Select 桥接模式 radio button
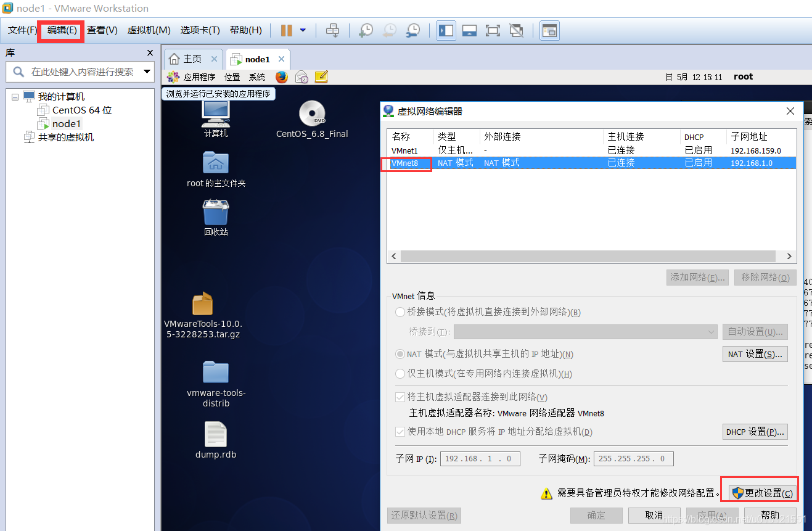 tap(401, 312)
